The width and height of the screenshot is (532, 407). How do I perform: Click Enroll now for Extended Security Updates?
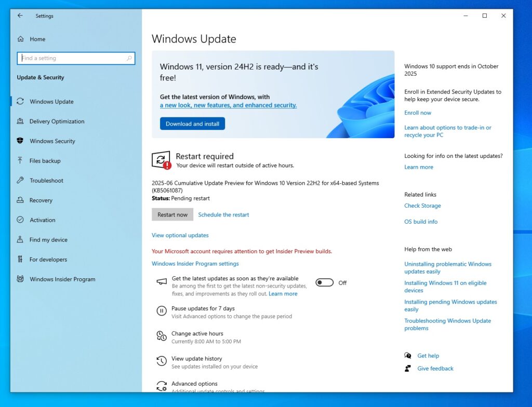[417, 113]
